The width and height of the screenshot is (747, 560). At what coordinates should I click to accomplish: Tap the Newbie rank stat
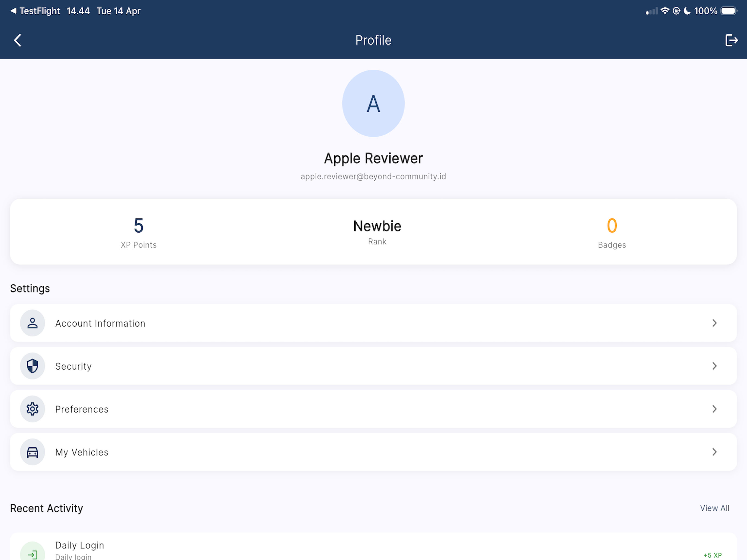(377, 232)
